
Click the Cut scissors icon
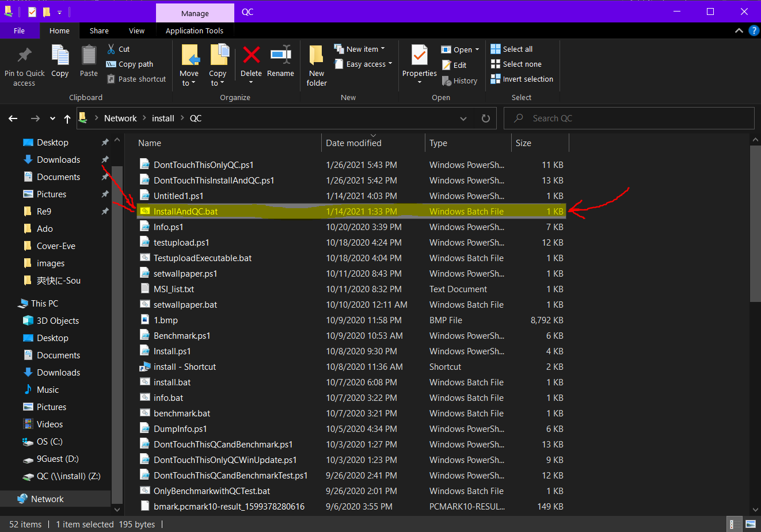[111, 49]
